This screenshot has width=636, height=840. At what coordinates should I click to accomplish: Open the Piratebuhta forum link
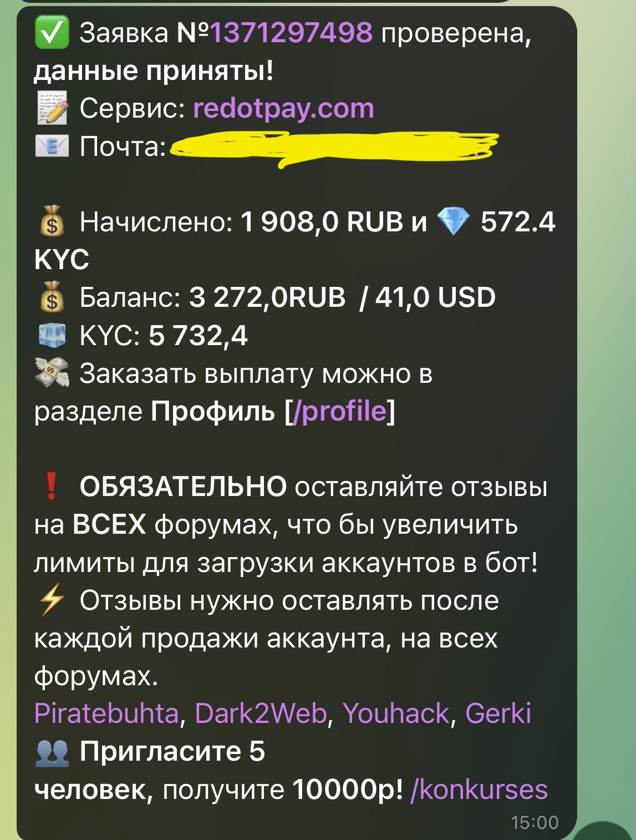pos(107,713)
